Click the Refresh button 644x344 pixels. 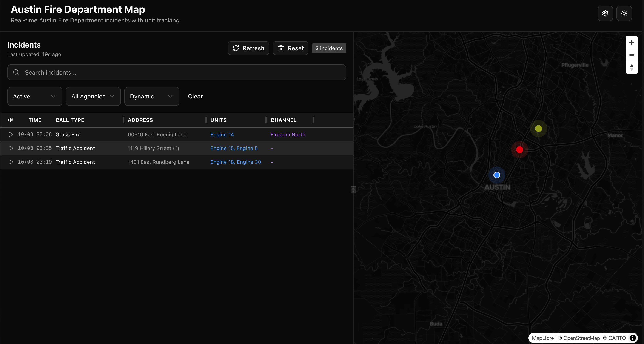(x=248, y=48)
